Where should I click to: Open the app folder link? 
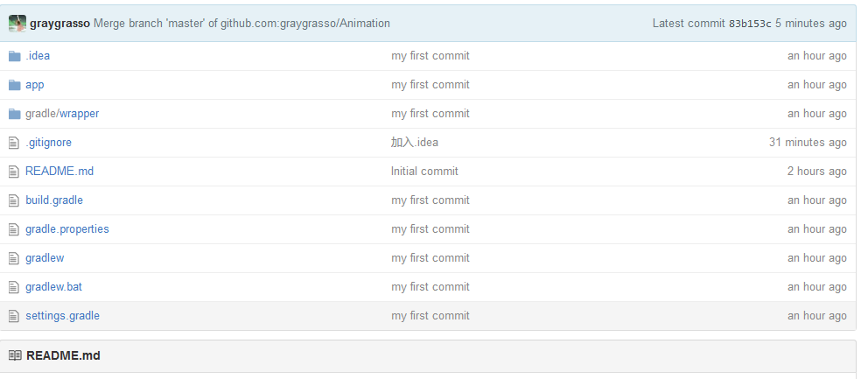coord(34,85)
